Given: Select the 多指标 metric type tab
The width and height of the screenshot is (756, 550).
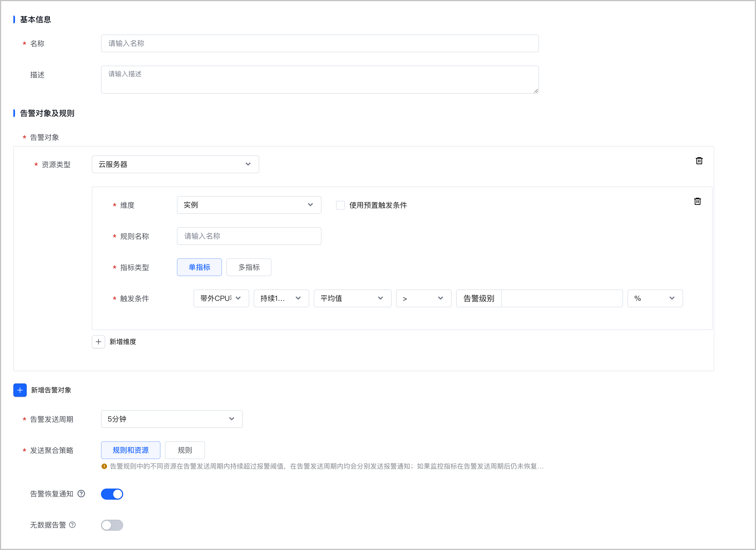Looking at the screenshot, I should 249,267.
